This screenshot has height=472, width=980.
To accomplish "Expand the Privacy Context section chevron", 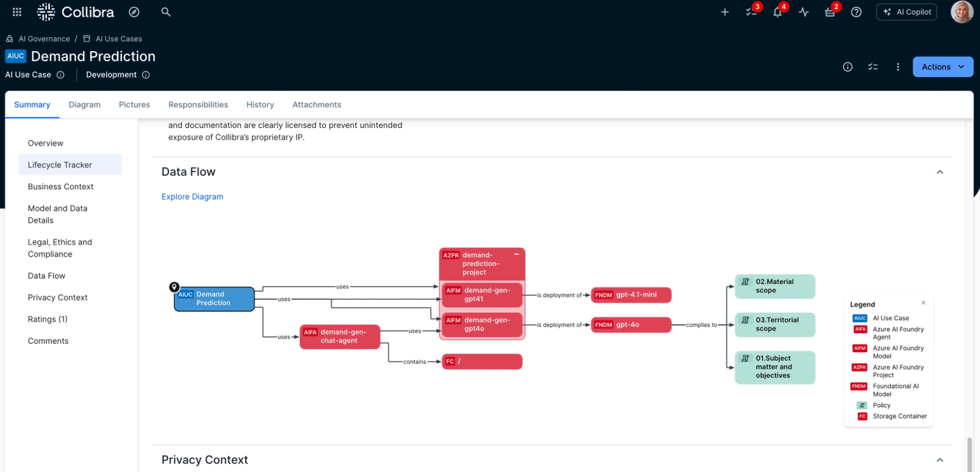I will coord(940,459).
